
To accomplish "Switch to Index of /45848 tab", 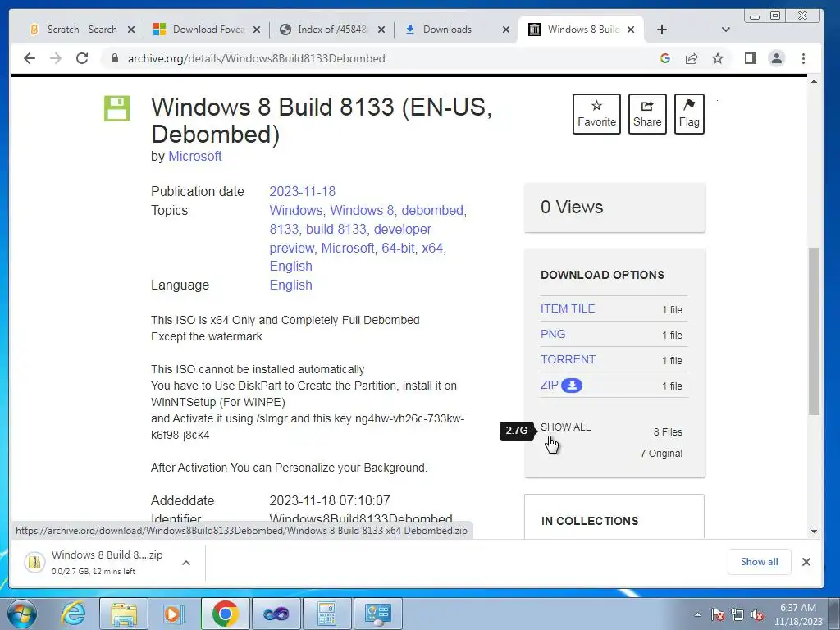I will 333,30.
